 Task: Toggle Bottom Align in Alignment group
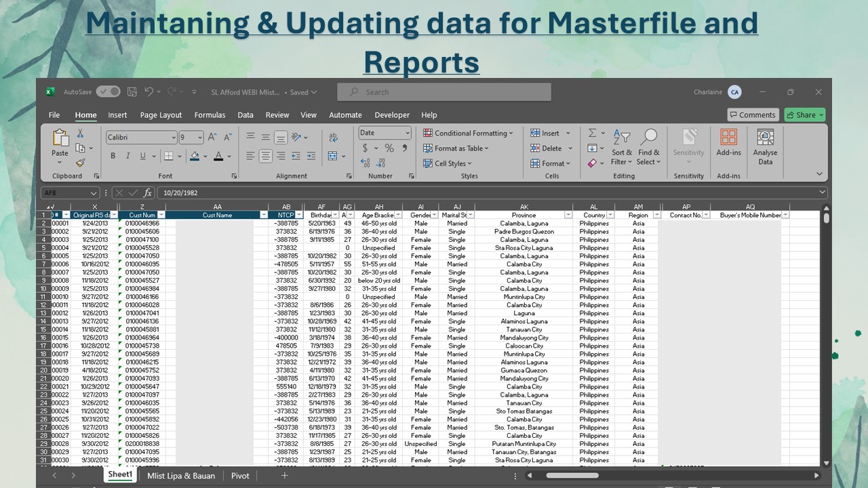point(280,138)
